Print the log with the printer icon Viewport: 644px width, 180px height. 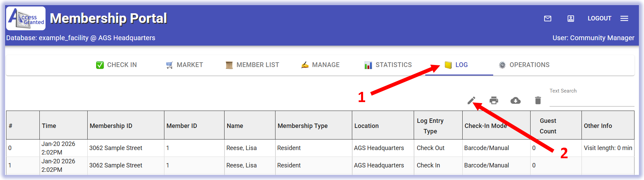point(494,101)
